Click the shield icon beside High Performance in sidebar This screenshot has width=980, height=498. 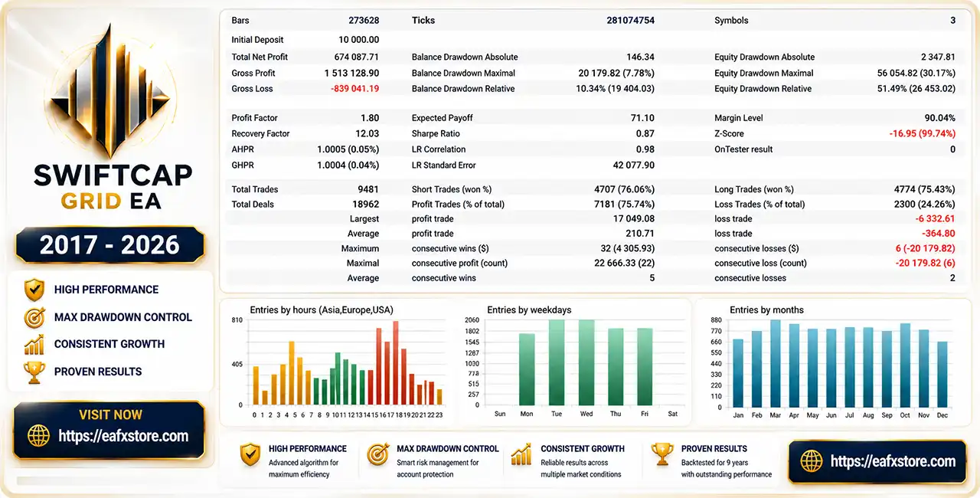tap(34, 290)
